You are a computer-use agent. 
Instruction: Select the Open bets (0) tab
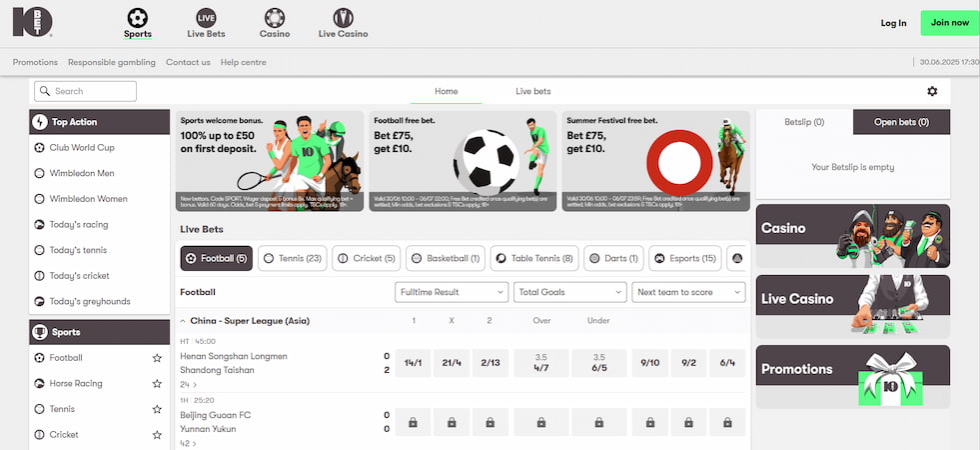(x=901, y=122)
